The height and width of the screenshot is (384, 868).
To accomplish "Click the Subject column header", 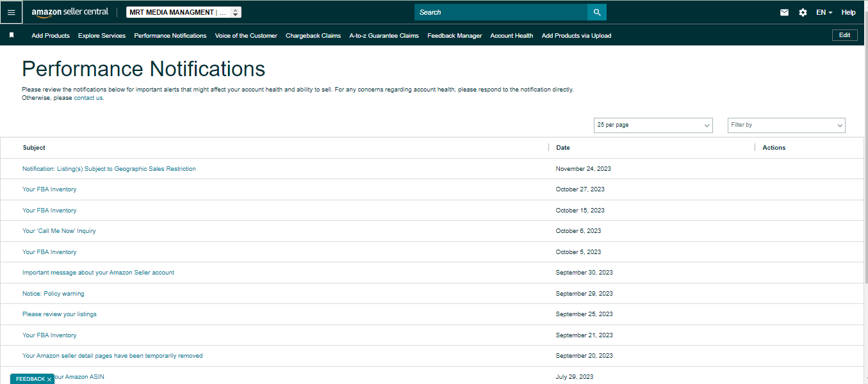I will click(x=34, y=148).
